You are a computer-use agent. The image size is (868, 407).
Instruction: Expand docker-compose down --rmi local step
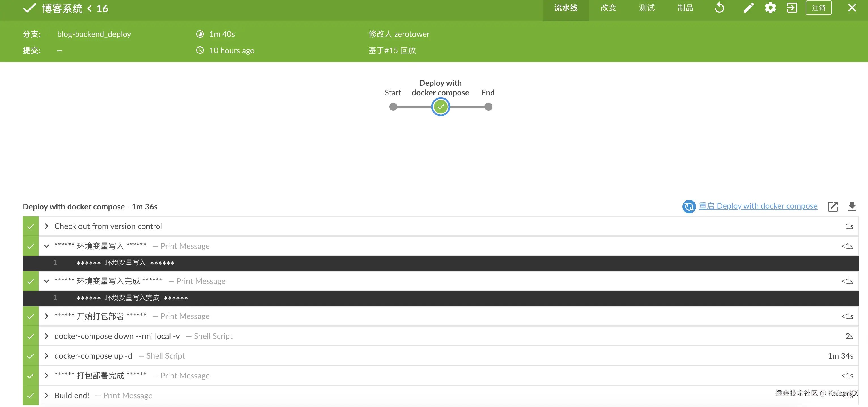coord(46,336)
